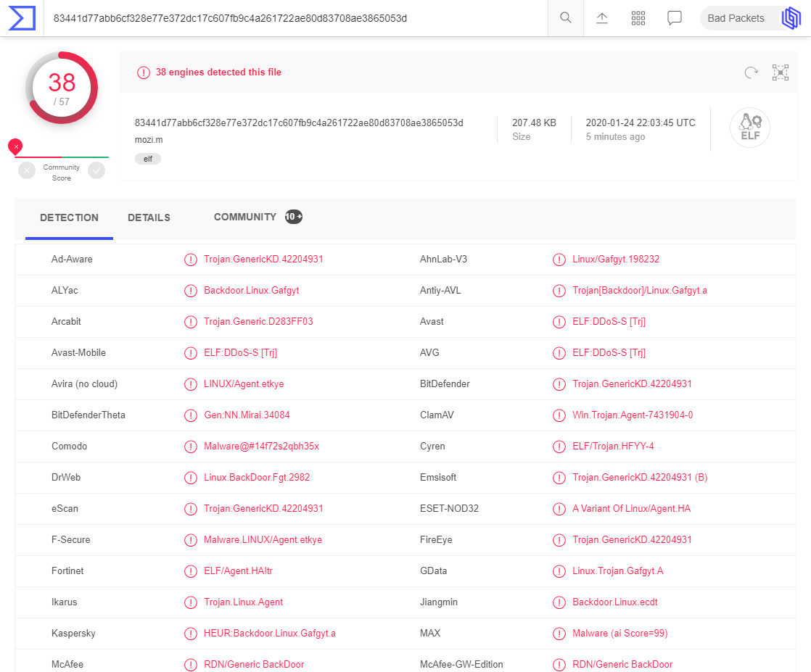Click GData's Linux.Trojan.Gafgyt.A result
The height and width of the screenshot is (672, 811).
tap(617, 571)
